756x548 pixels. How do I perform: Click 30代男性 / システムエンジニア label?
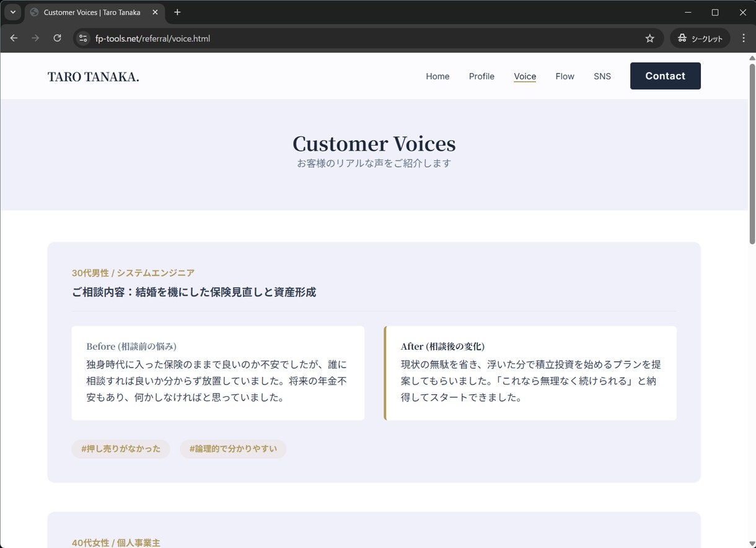tap(133, 273)
